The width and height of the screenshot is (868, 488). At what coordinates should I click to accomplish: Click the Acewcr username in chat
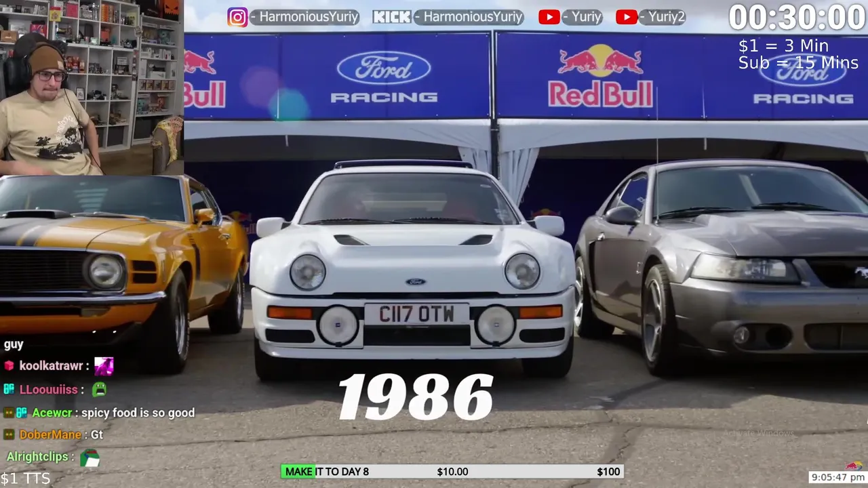(x=52, y=413)
